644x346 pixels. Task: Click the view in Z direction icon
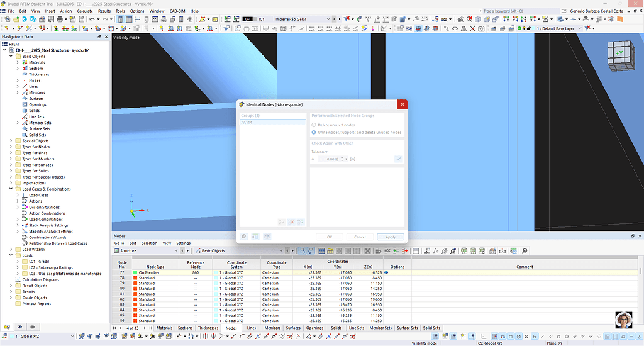coord(524,19)
